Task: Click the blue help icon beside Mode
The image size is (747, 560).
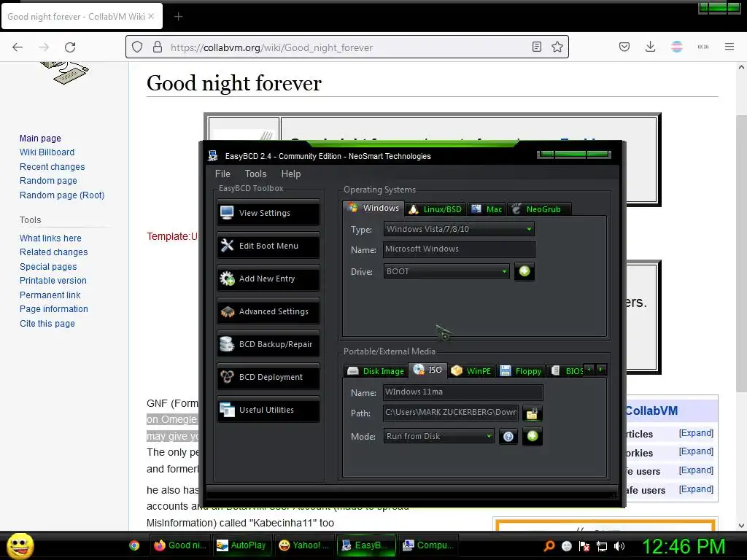Action: (508, 436)
